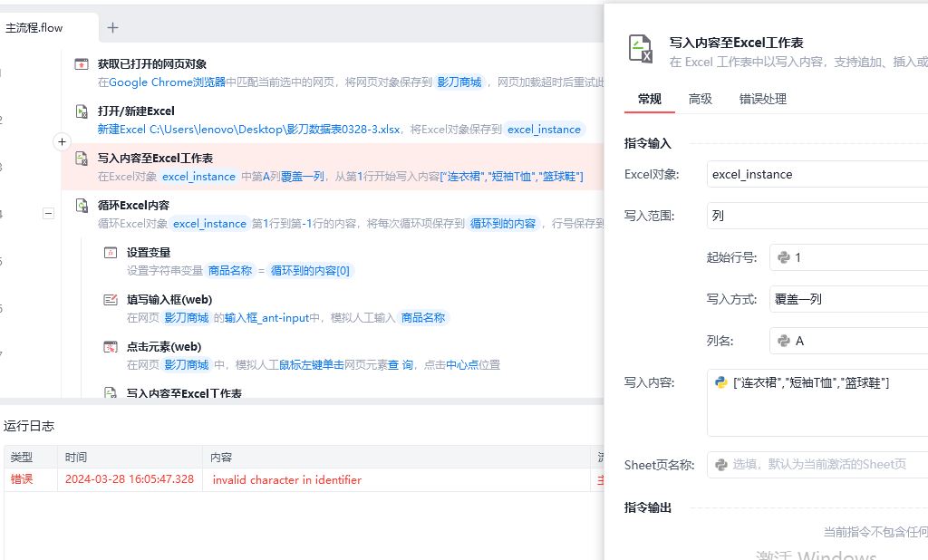Click the 循环Excel内容 step icon
928x560 pixels.
[82, 206]
